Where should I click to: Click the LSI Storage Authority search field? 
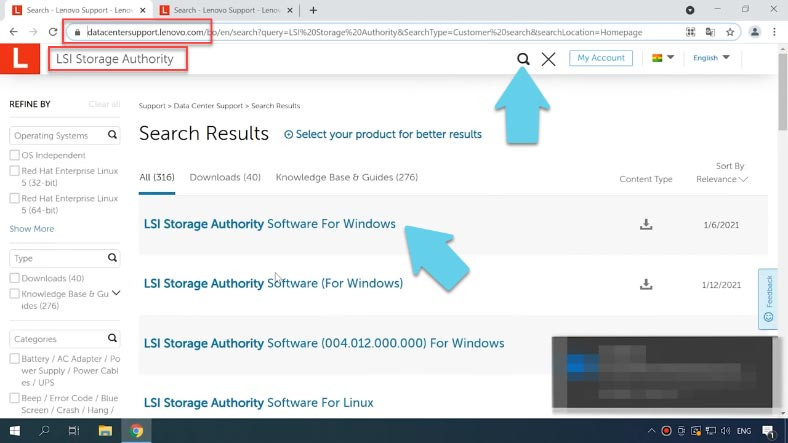(x=118, y=59)
